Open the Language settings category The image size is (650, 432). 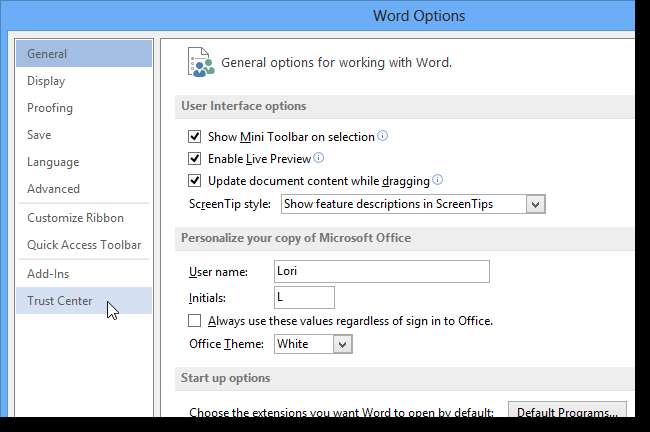[53, 162]
